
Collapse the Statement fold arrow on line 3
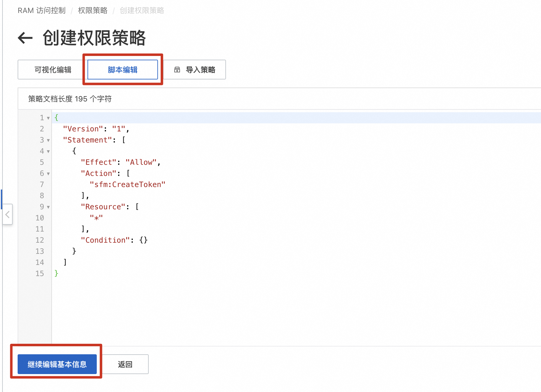48,140
